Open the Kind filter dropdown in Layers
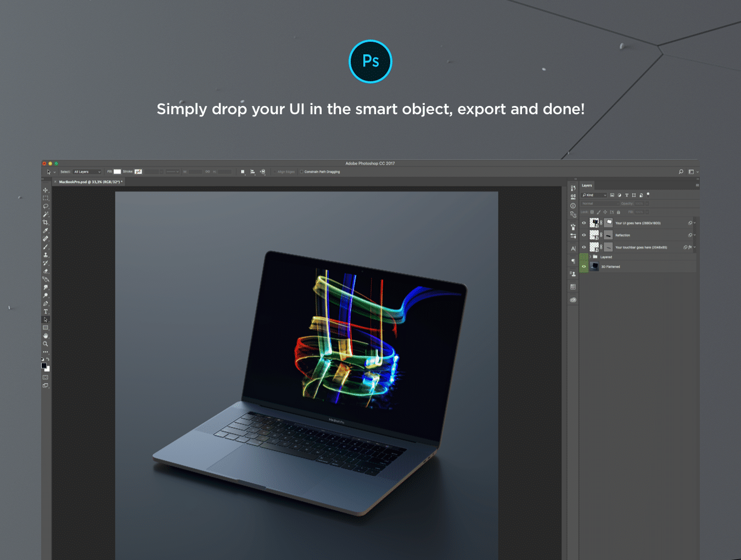This screenshot has width=741, height=560. 594,195
